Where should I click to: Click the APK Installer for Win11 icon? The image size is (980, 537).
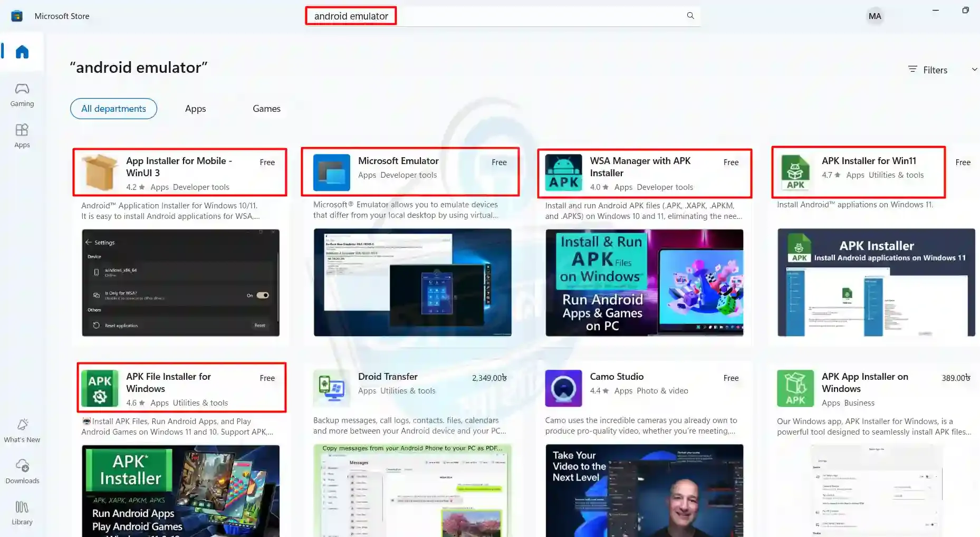795,172
